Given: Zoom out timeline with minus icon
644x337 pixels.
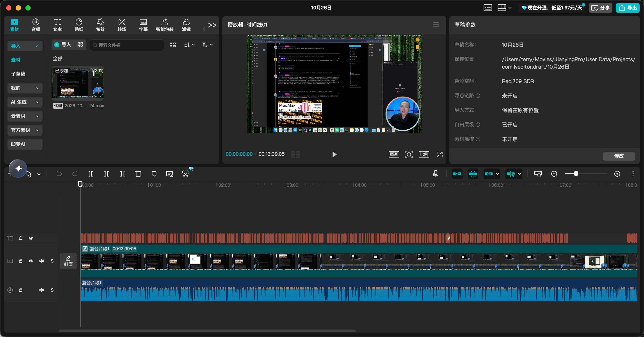Looking at the screenshot, I should (554, 174).
